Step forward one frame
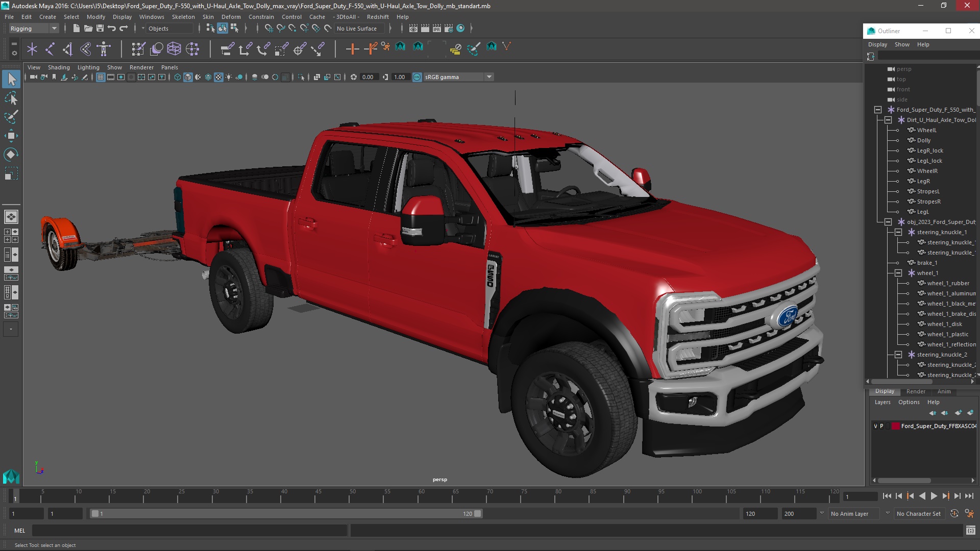Screen dimensions: 980x551 (957, 496)
